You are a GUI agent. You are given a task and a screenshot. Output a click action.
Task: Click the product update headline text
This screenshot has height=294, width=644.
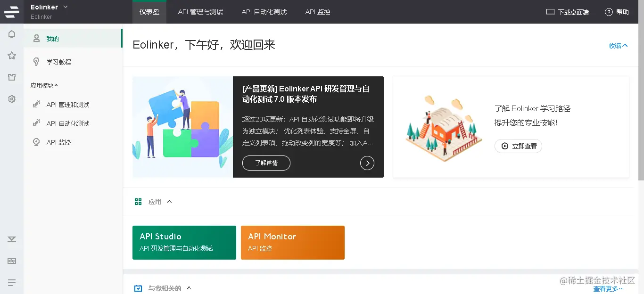tap(306, 94)
